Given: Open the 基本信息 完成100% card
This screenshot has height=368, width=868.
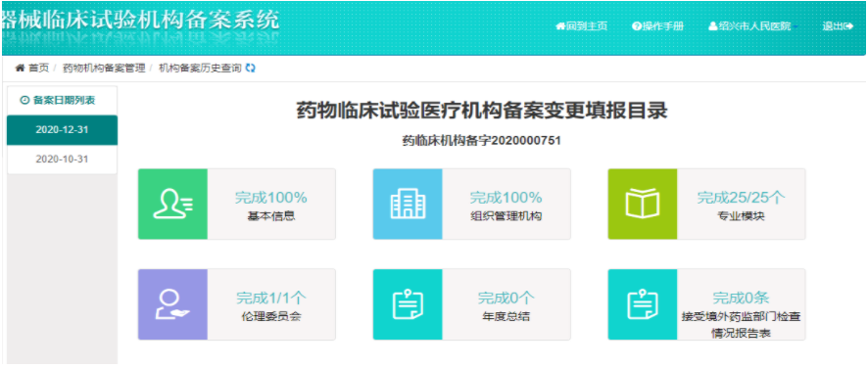Looking at the screenshot, I should coord(237,205).
